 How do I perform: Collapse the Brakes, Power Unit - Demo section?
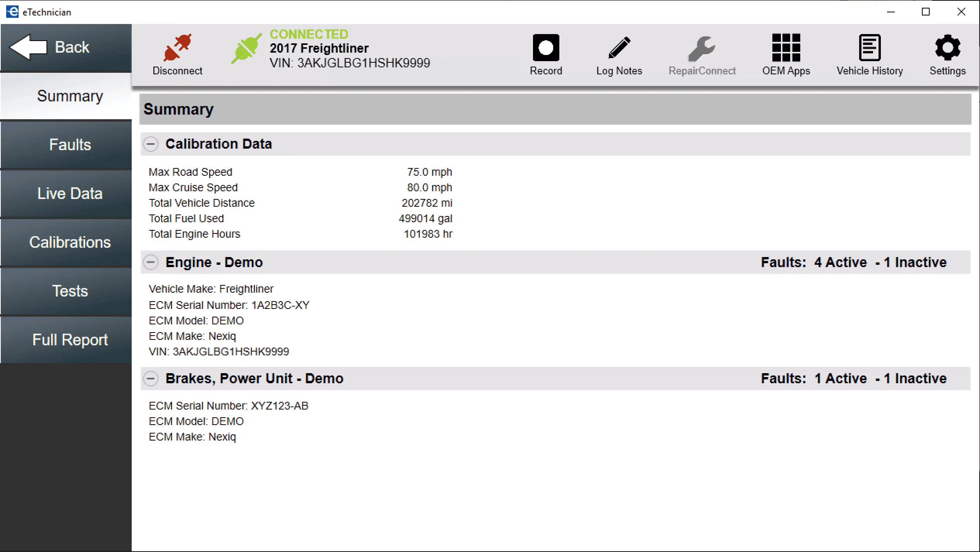(151, 378)
